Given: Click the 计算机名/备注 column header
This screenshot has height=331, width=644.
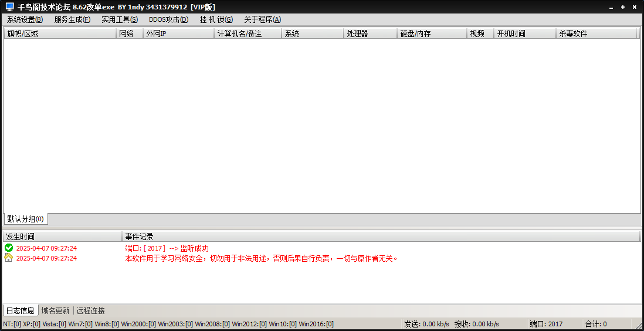Looking at the screenshot, I should click(x=248, y=33).
